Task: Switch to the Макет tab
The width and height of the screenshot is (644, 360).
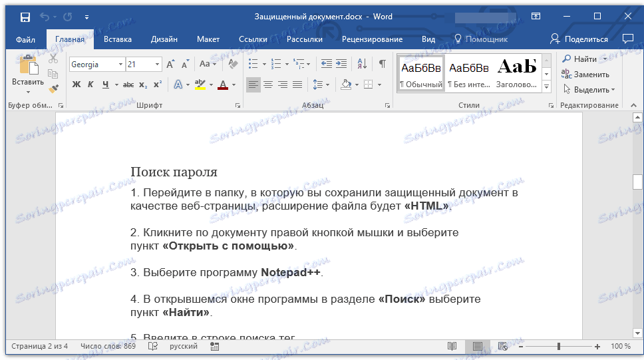Action: point(208,39)
